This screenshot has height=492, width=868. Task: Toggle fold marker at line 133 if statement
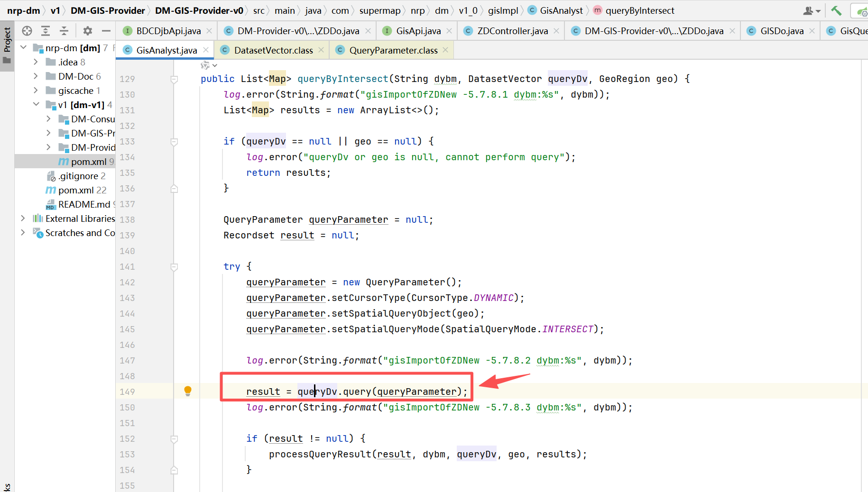click(x=174, y=142)
